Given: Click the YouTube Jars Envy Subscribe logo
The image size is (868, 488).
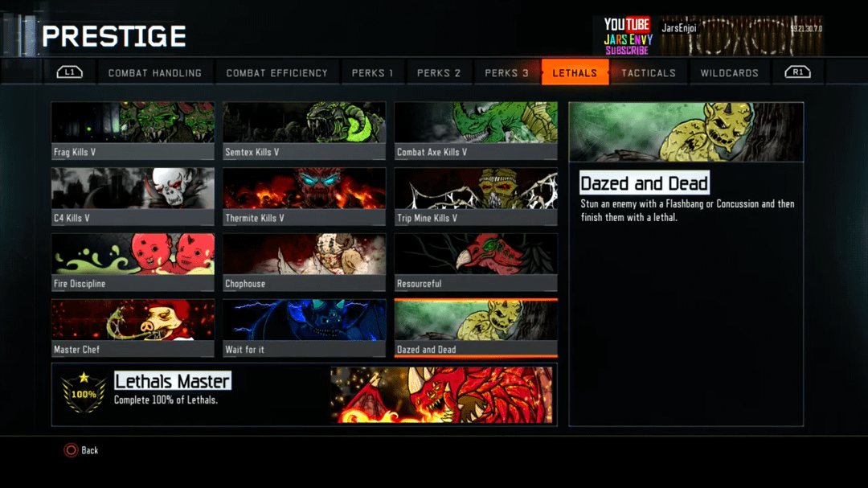Looking at the screenshot, I should (x=627, y=36).
